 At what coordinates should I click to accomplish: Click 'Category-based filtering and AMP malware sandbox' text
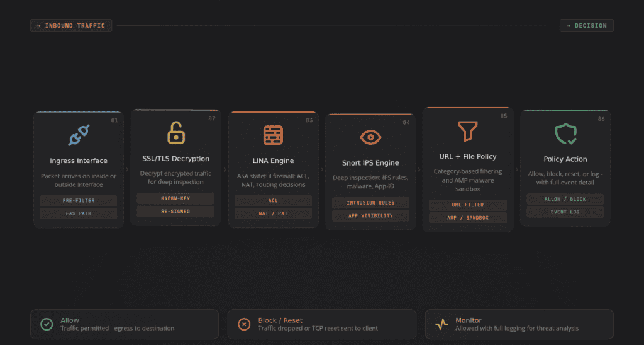468,180
